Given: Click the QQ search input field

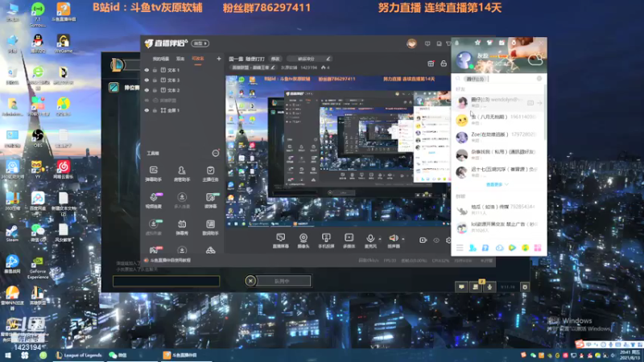Looking at the screenshot, I should 499,78.
